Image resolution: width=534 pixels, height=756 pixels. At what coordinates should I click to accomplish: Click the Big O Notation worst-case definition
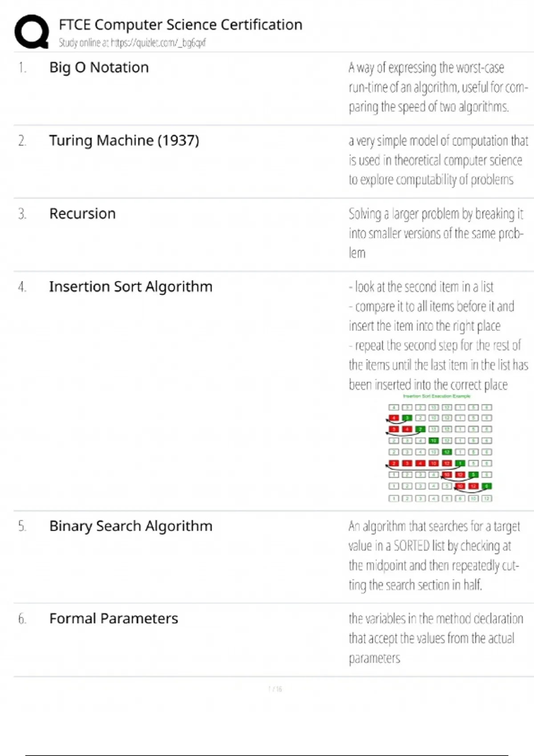(437, 87)
